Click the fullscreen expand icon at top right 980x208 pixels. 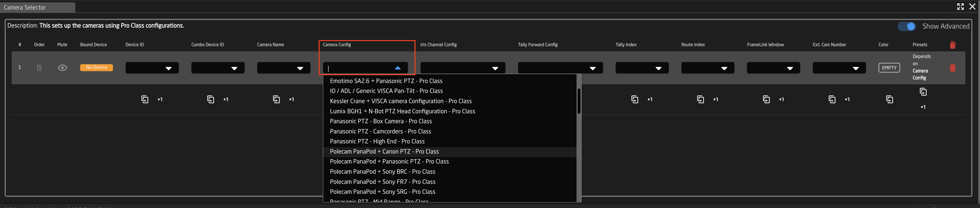click(960, 7)
